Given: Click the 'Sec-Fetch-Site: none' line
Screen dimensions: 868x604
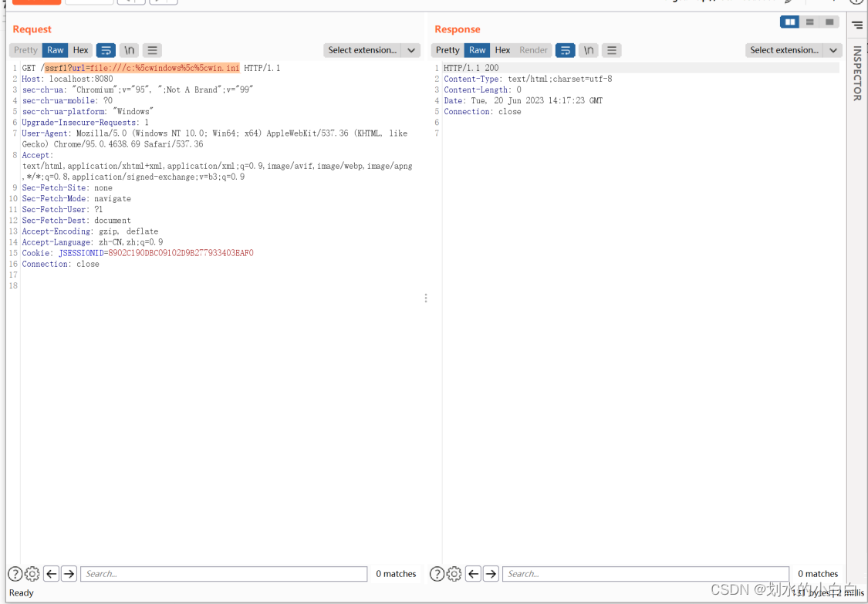Looking at the screenshot, I should coord(67,187).
